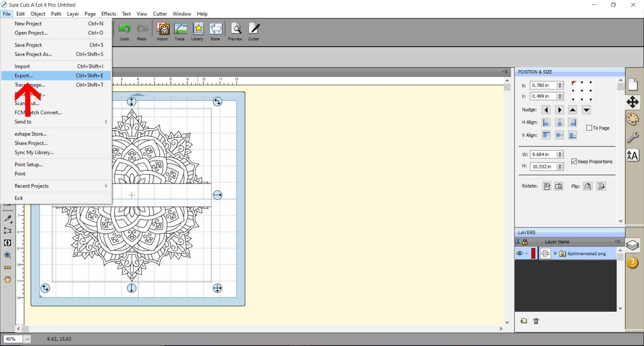Choose Print Setup menu entry
The height and width of the screenshot is (346, 644).
(56, 165)
